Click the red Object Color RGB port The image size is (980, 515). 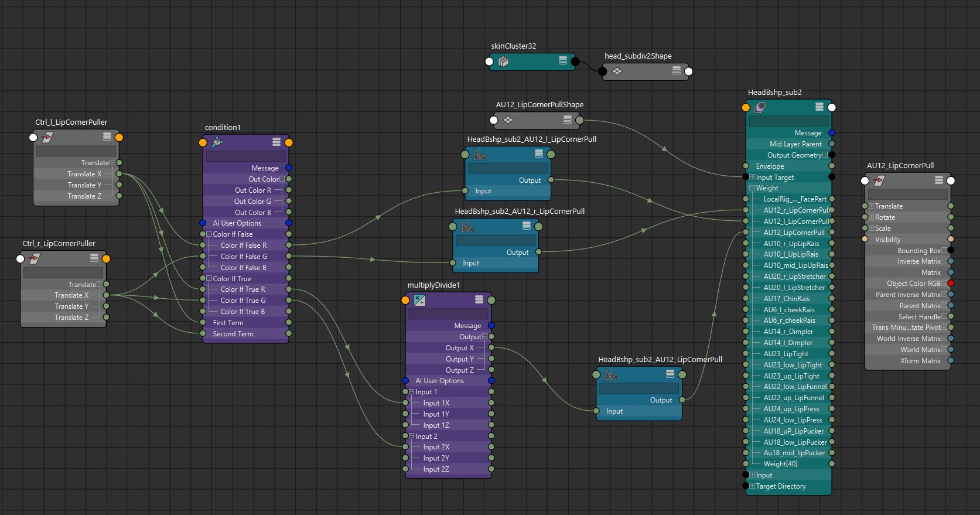click(951, 284)
